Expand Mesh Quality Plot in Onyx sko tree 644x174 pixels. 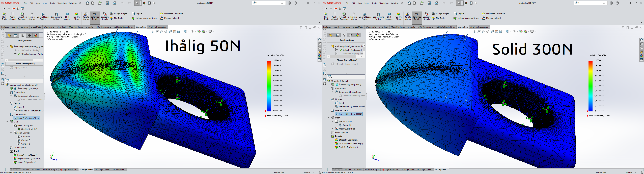coord(332,129)
